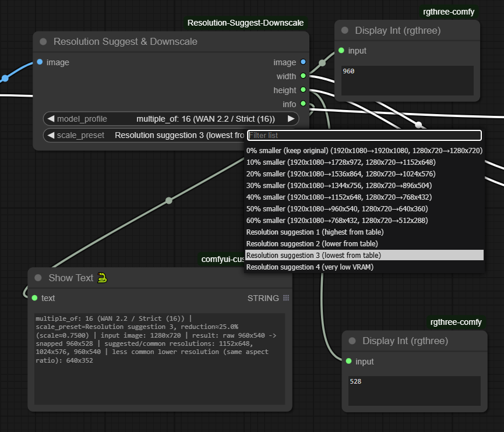Focus the Filter list search field
The width and height of the screenshot is (504, 432).
364,135
